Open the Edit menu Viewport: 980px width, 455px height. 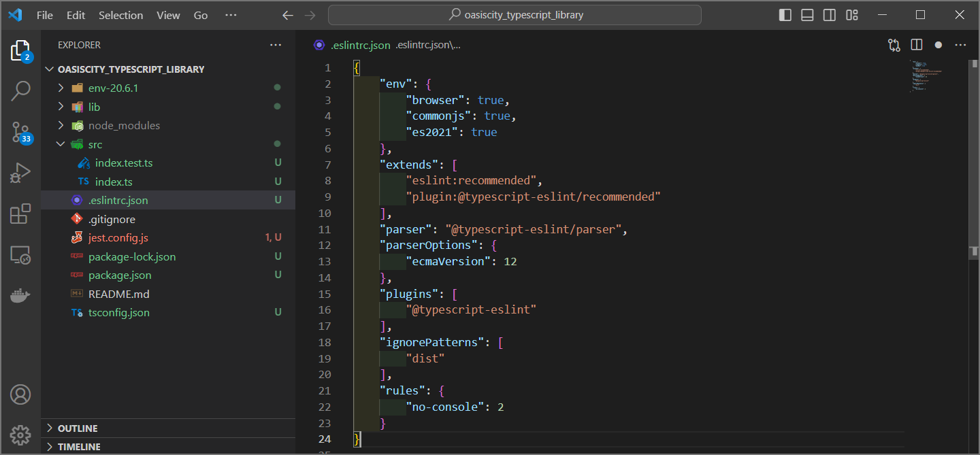pos(76,15)
